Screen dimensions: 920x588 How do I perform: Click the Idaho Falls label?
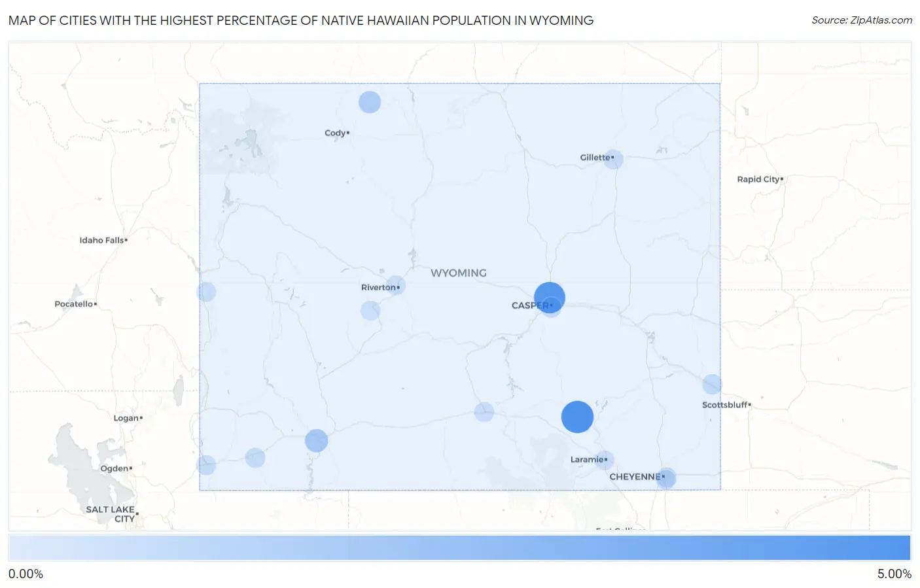(x=101, y=240)
